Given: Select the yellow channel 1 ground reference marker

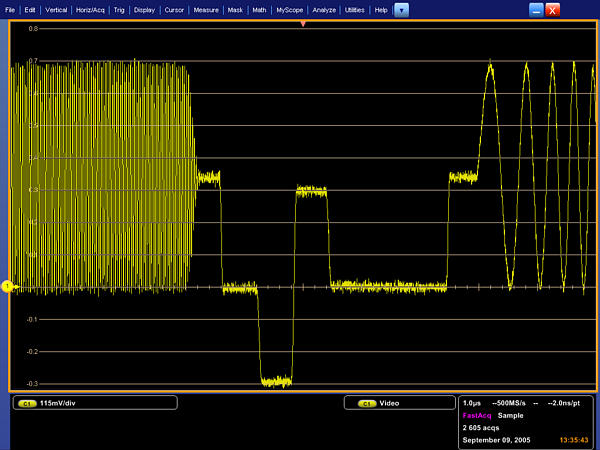Looking at the screenshot, I should [7, 287].
